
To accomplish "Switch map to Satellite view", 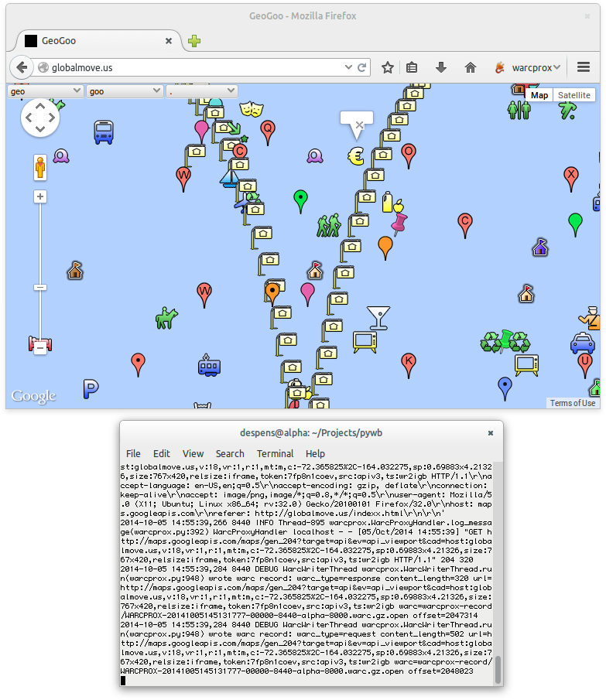I will click(x=573, y=95).
